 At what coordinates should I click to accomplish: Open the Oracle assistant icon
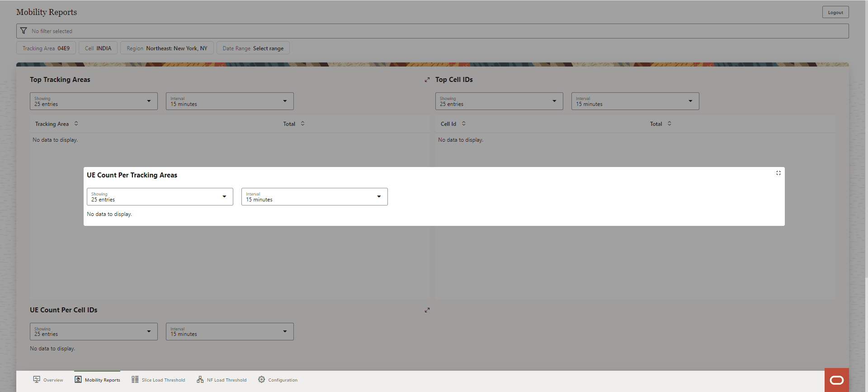tap(837, 380)
